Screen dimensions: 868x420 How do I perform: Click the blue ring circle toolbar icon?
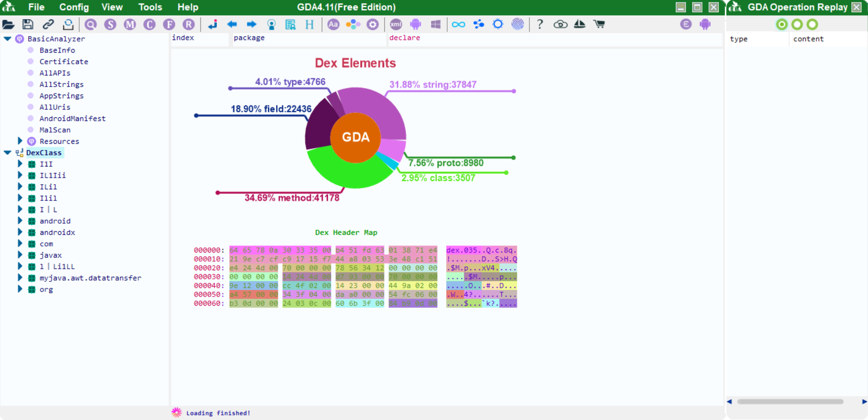(498, 24)
